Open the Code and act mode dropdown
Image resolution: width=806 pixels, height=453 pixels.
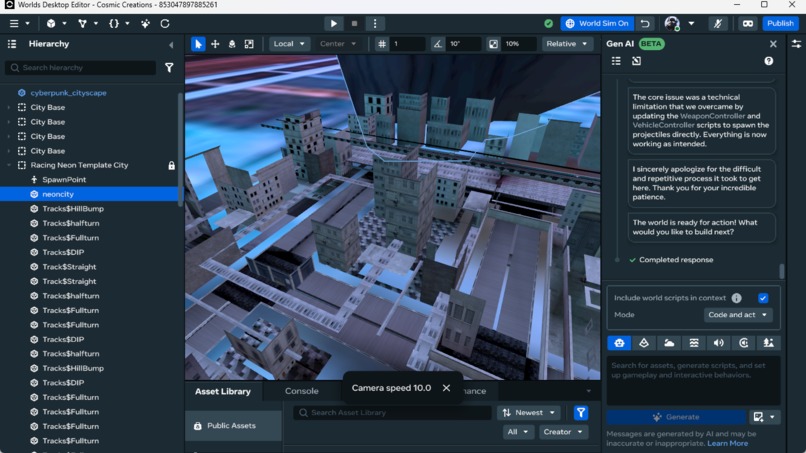[x=738, y=315]
